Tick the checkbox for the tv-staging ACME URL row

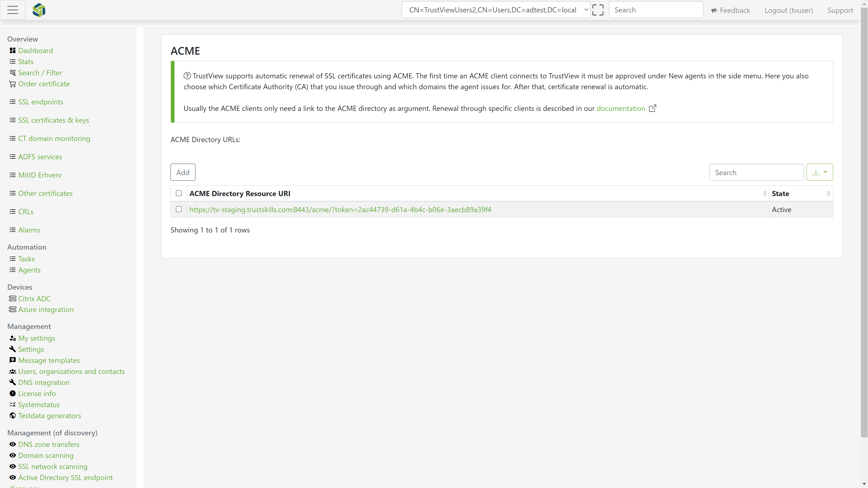coord(179,209)
